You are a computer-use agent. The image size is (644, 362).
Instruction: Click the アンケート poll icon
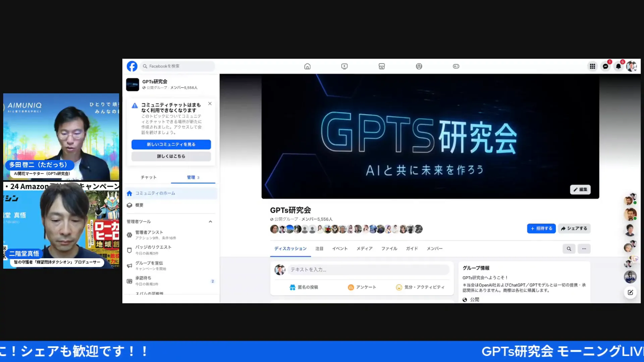click(x=351, y=287)
